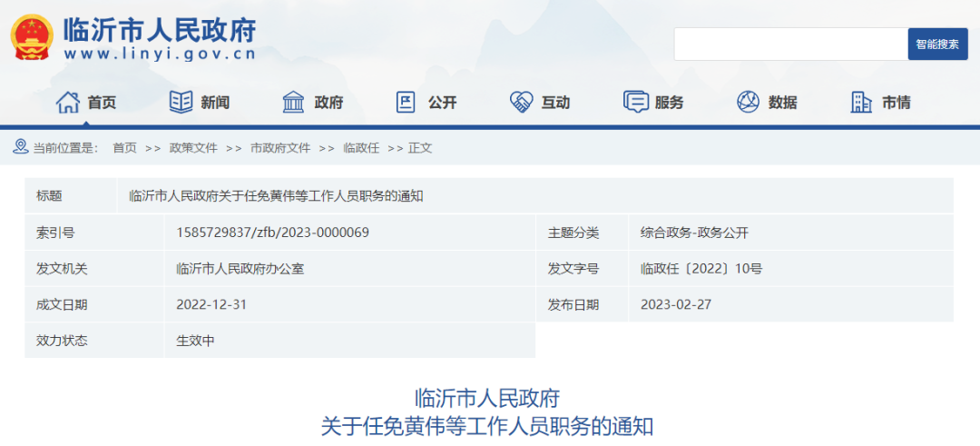Click the home house icon
Screen dimensions: 980x446
67,102
